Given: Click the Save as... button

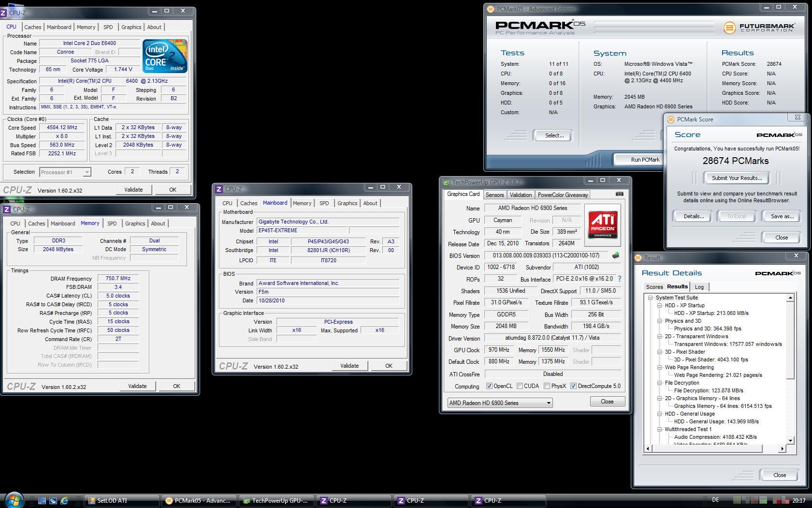Looking at the screenshot, I should 782,216.
